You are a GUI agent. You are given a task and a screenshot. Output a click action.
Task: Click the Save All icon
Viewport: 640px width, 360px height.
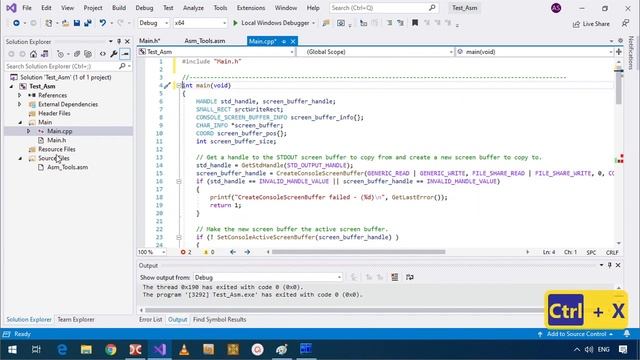87,23
